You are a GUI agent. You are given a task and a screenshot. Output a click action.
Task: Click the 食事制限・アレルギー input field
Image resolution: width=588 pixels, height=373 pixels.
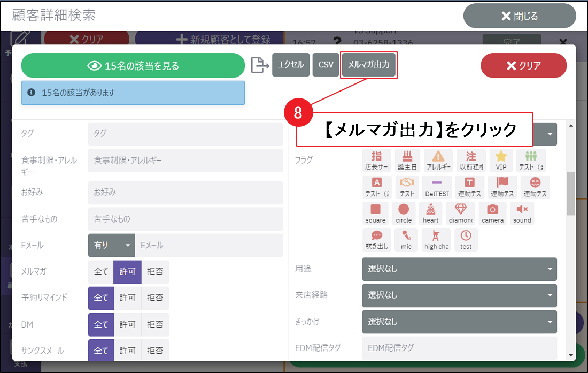tap(185, 160)
